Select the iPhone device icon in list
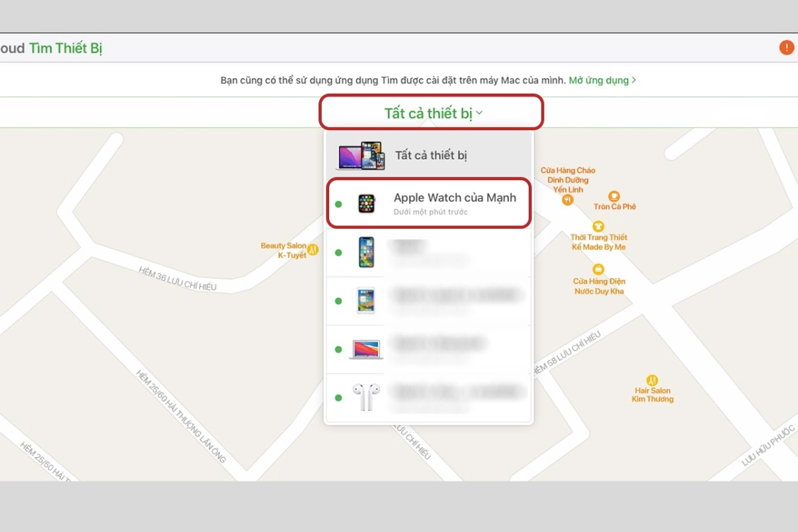 pos(366,252)
